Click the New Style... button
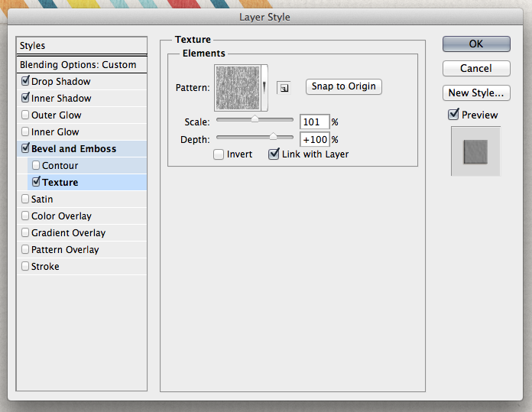532x412 pixels. coord(476,92)
